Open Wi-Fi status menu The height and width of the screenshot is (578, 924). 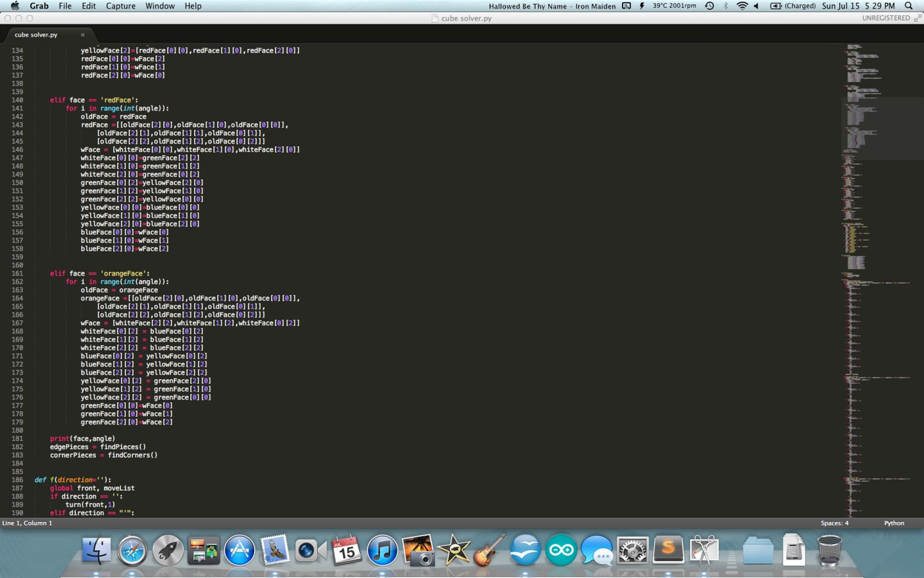742,6
